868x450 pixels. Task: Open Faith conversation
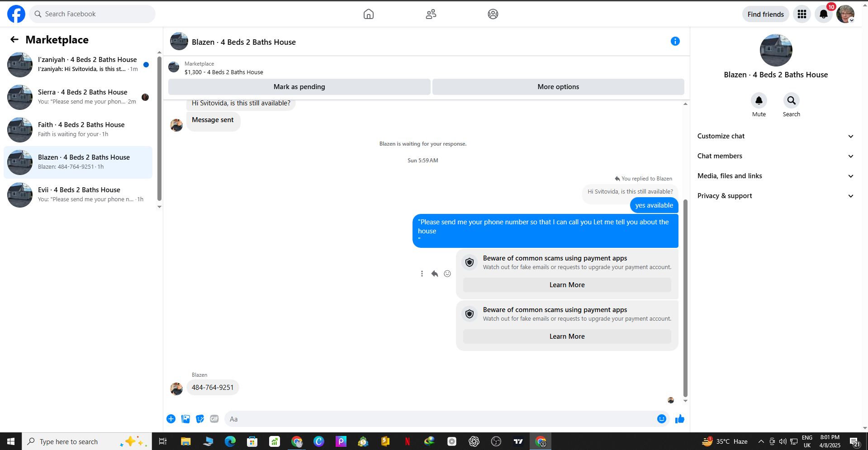pyautogui.click(x=78, y=130)
